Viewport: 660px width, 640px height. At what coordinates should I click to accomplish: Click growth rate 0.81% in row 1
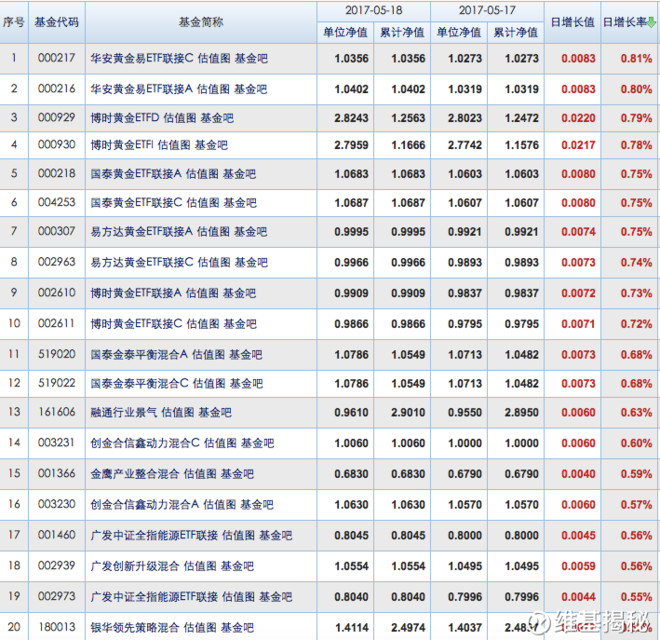(x=636, y=58)
